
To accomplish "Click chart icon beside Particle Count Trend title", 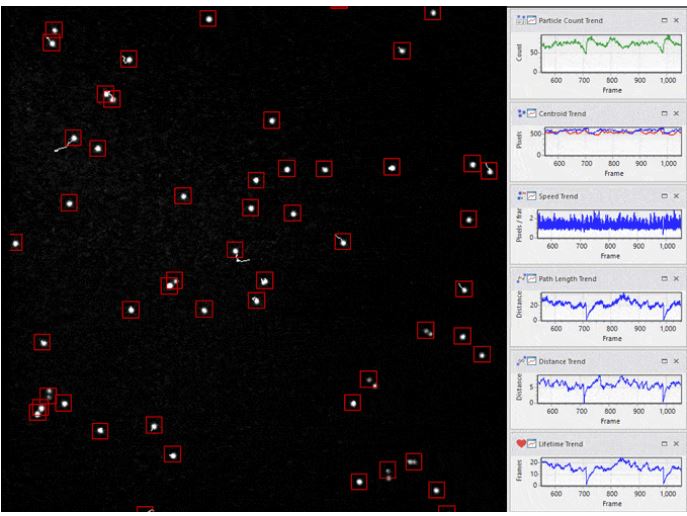I will (532, 22).
